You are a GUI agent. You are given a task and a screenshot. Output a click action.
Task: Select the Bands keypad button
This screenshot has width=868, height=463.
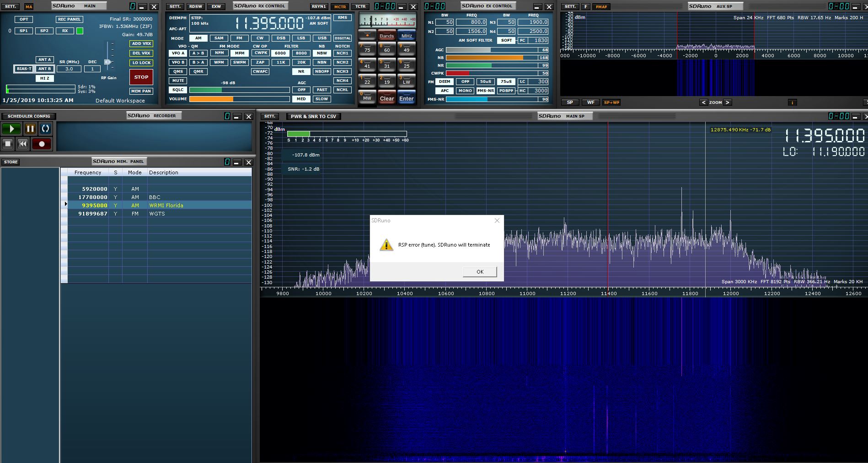click(x=386, y=36)
